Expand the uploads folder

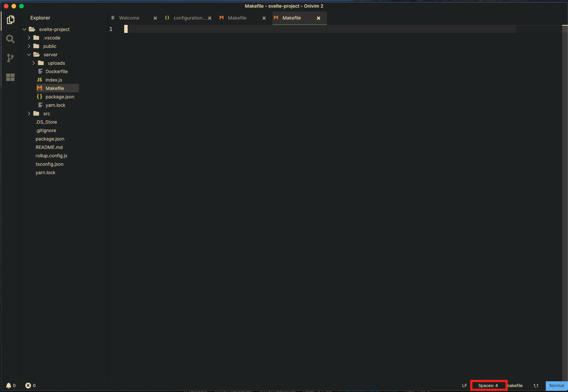pos(33,63)
